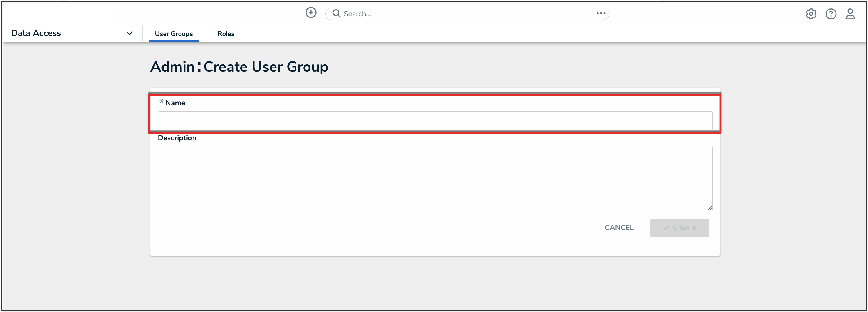Click the magnifying glass search icon
This screenshot has width=868, height=312.
click(336, 13)
